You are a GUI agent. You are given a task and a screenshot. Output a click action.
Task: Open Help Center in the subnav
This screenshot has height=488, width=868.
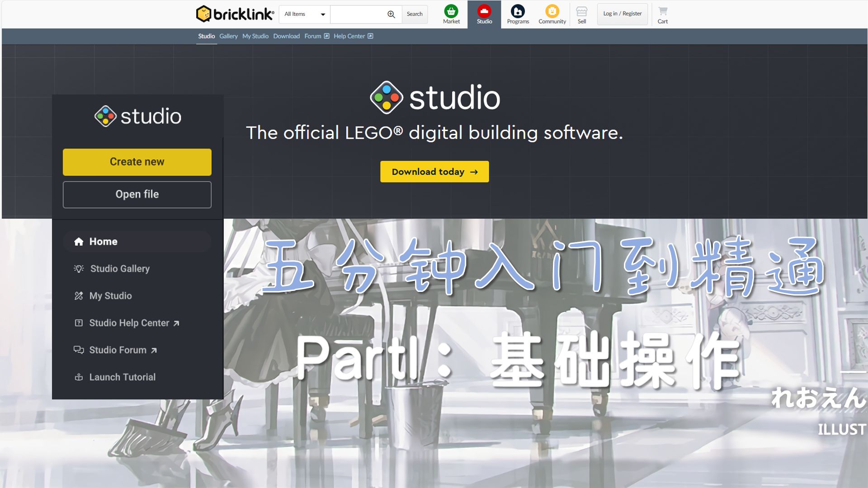(349, 36)
